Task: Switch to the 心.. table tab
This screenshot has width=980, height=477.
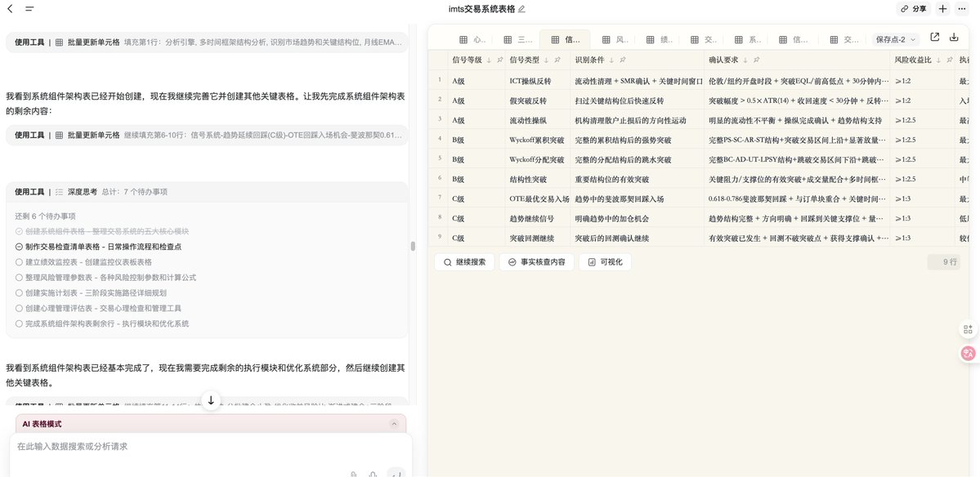Action: click(472, 39)
